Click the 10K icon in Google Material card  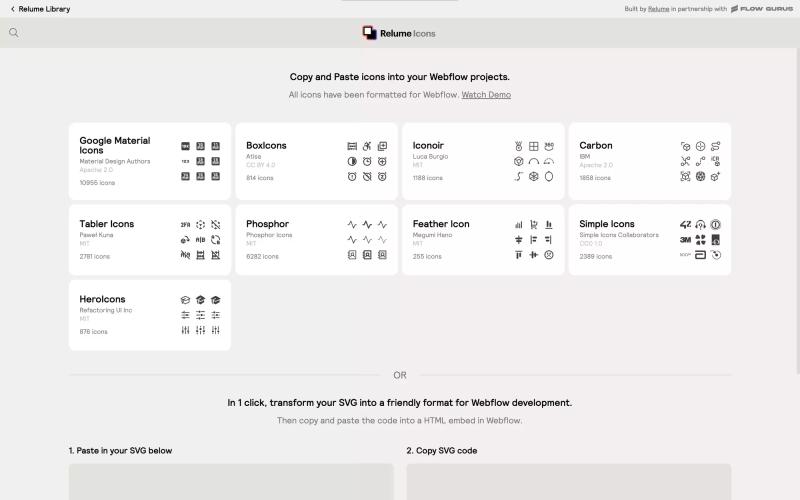pos(185,146)
